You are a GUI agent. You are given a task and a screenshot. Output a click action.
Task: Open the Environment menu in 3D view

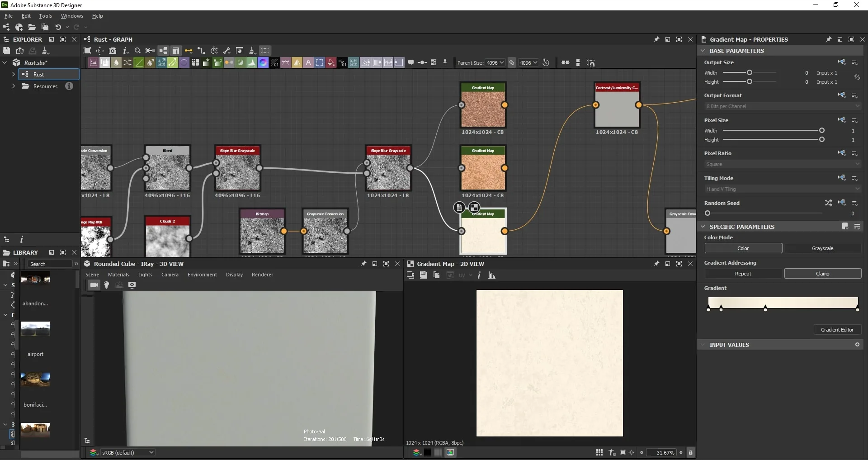coord(202,275)
